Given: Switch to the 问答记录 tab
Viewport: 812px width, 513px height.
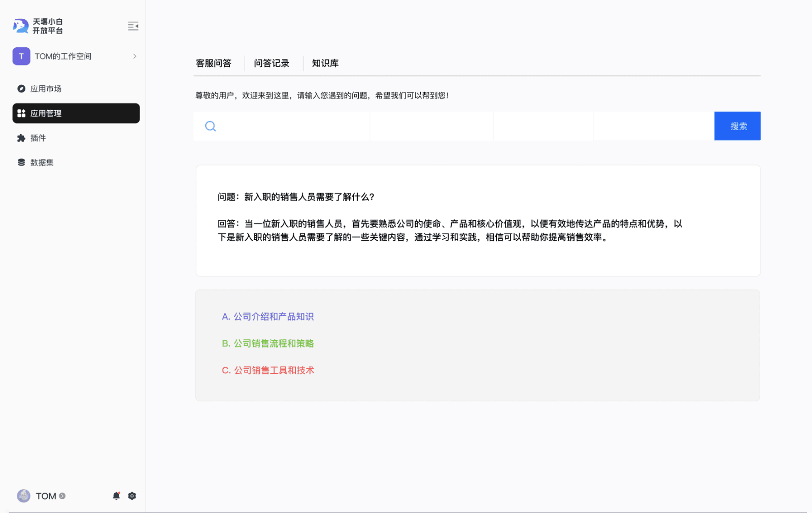Looking at the screenshot, I should [272, 63].
